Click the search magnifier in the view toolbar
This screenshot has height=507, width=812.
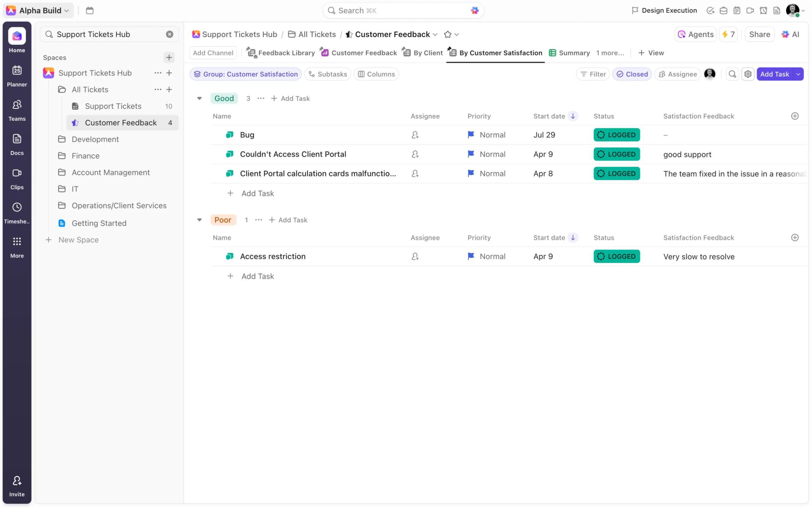point(732,74)
